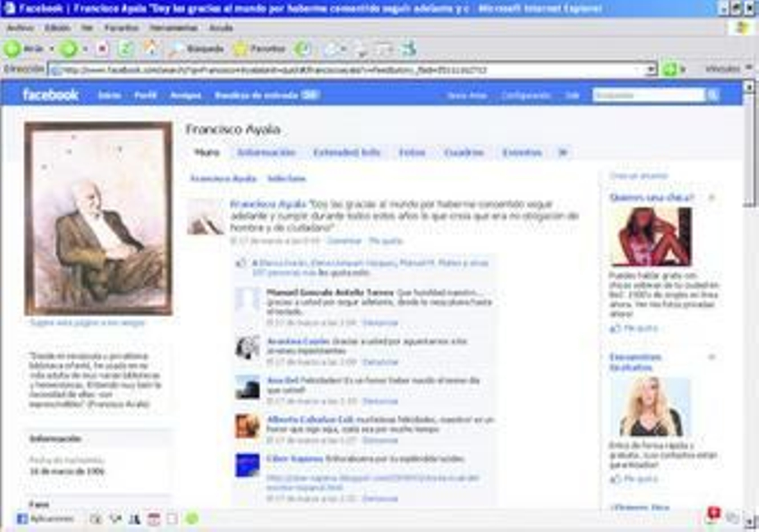Click the red notifications icon in bottom bar
This screenshot has height=532, width=759.
click(x=713, y=513)
